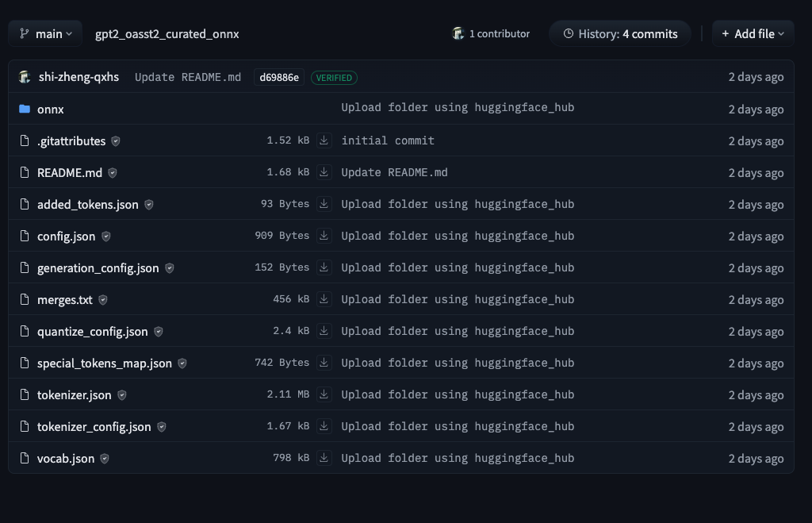Download tokenizer_config.json

(324, 426)
